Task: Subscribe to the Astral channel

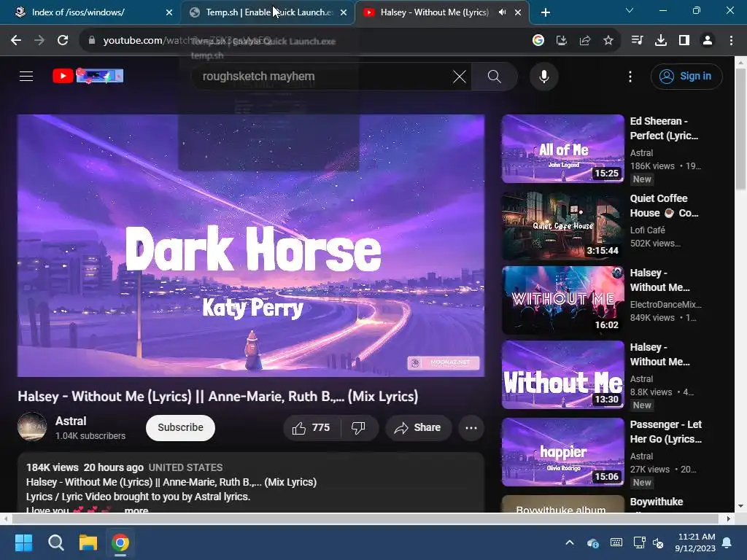Action: [x=181, y=427]
